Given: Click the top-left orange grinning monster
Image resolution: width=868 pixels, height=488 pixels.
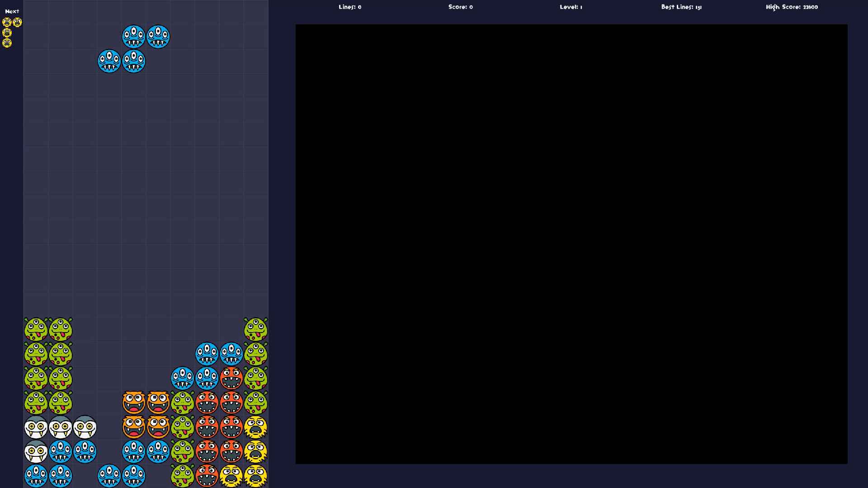Looking at the screenshot, I should [x=133, y=402].
